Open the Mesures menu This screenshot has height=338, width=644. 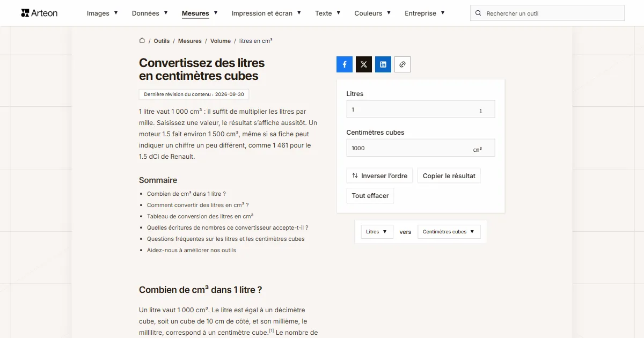[200, 13]
